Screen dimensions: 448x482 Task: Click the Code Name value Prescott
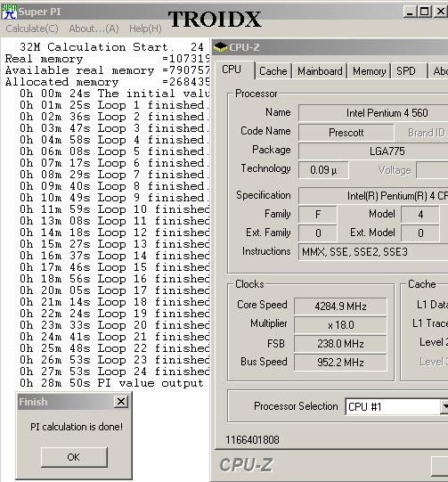pyautogui.click(x=346, y=133)
